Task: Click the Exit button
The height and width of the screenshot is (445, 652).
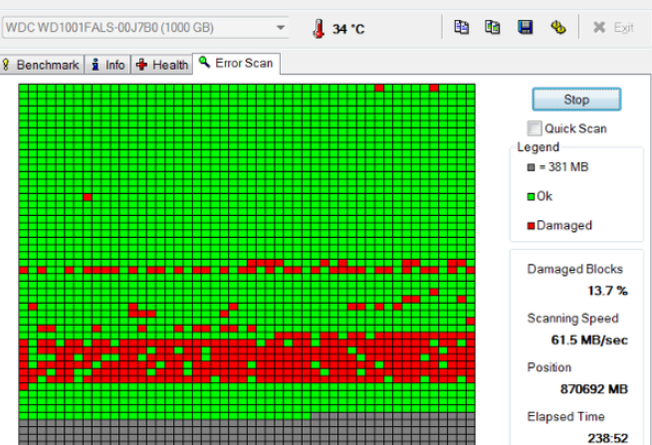Action: coord(613,28)
